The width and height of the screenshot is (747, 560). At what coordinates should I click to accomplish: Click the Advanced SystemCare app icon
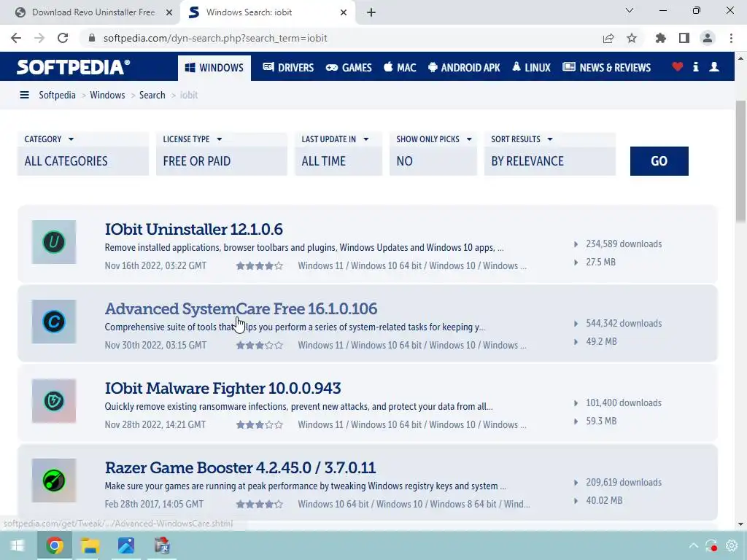tap(54, 322)
